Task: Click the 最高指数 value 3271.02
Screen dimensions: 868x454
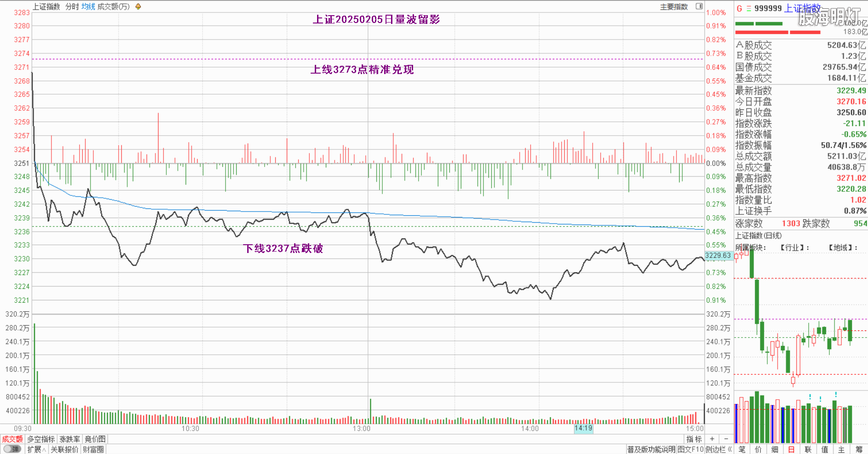Action: (851, 178)
